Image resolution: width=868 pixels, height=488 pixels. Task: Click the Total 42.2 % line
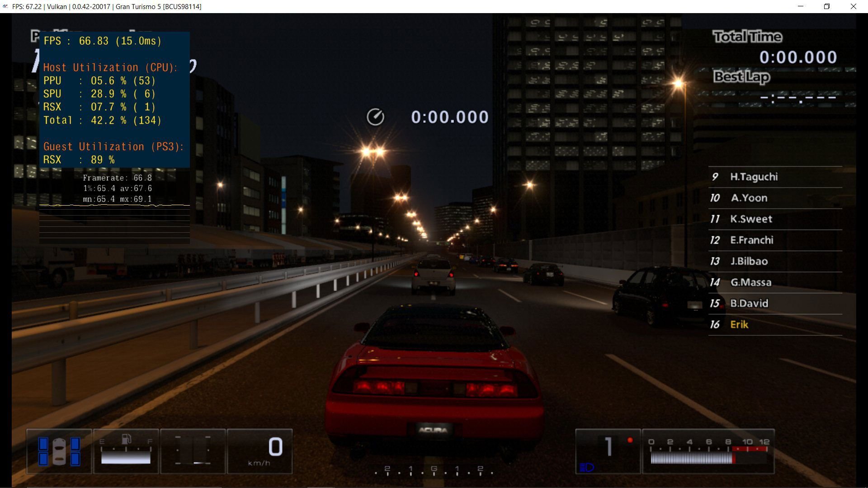point(103,120)
